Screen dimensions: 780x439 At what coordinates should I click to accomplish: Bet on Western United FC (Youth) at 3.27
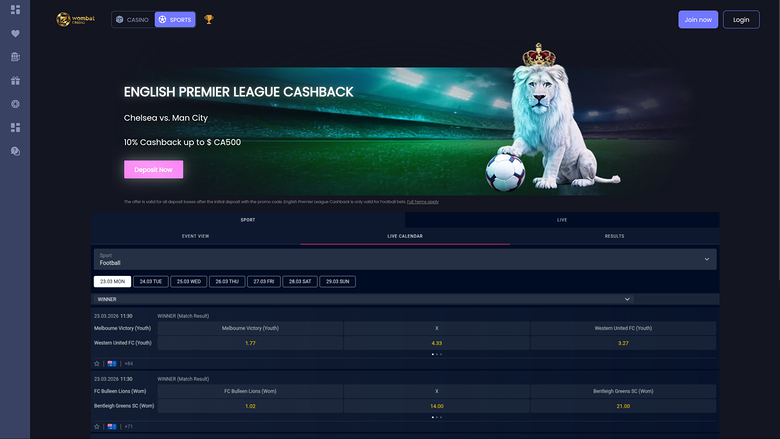click(x=623, y=343)
